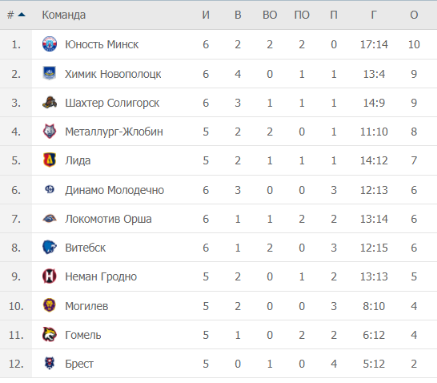Viewport: 437px width, 383px height.
Task: Open the Локомотив Орша team link
Action: tap(108, 219)
